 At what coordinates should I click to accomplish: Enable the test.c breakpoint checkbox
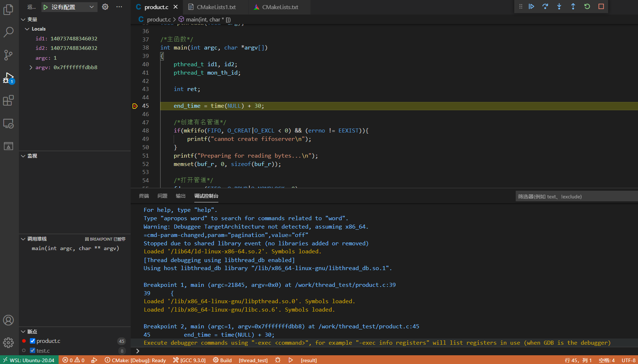(32, 351)
